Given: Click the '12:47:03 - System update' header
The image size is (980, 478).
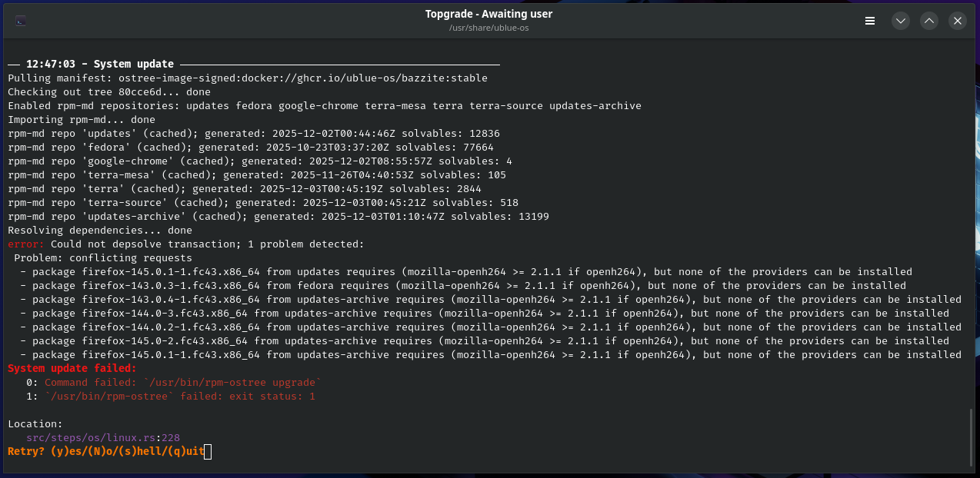Looking at the screenshot, I should (100, 64).
